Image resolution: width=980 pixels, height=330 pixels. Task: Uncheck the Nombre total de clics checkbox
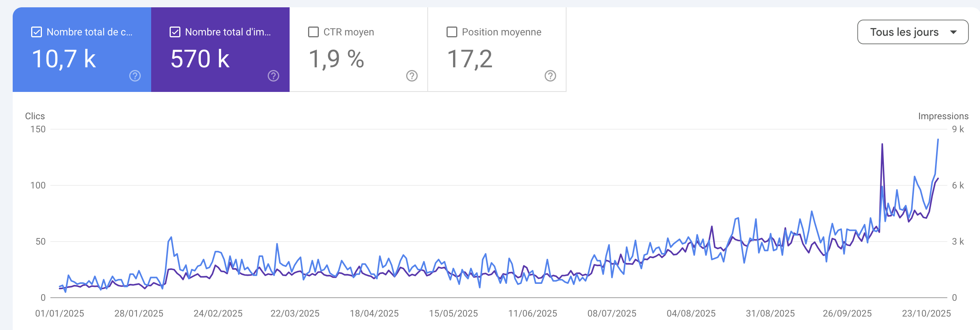coord(37,32)
